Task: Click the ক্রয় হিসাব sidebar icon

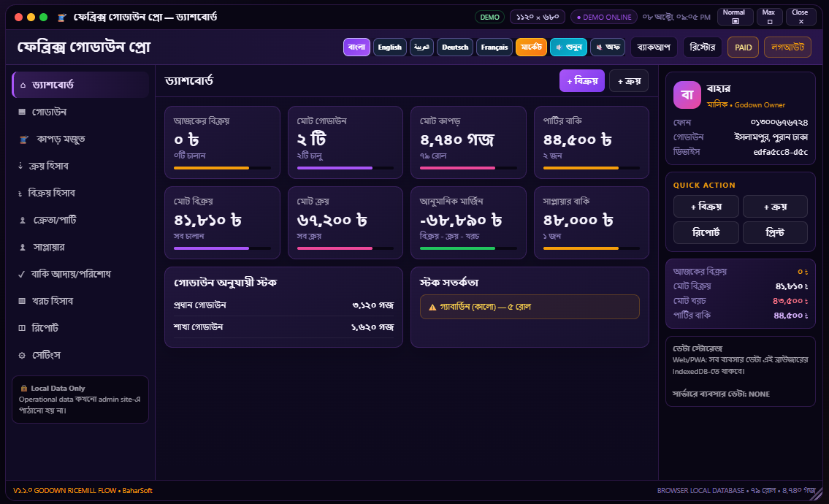Action: [20, 166]
